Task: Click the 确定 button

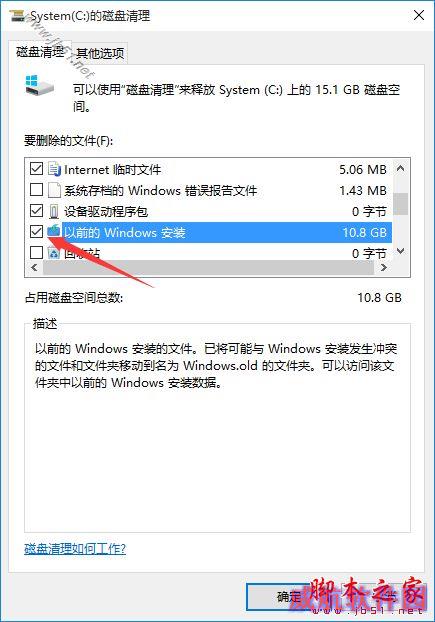Action: coord(289,596)
